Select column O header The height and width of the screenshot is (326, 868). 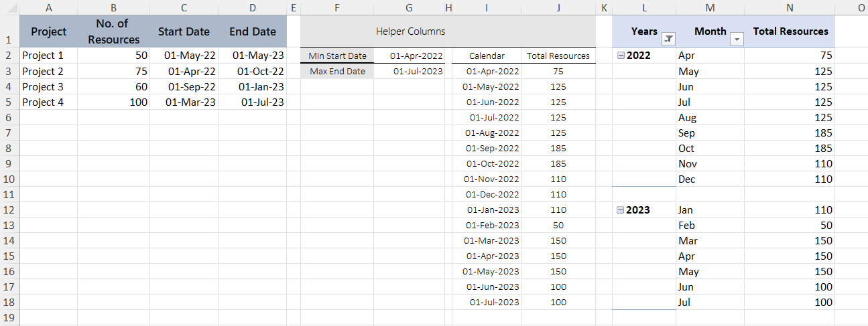[852, 7]
